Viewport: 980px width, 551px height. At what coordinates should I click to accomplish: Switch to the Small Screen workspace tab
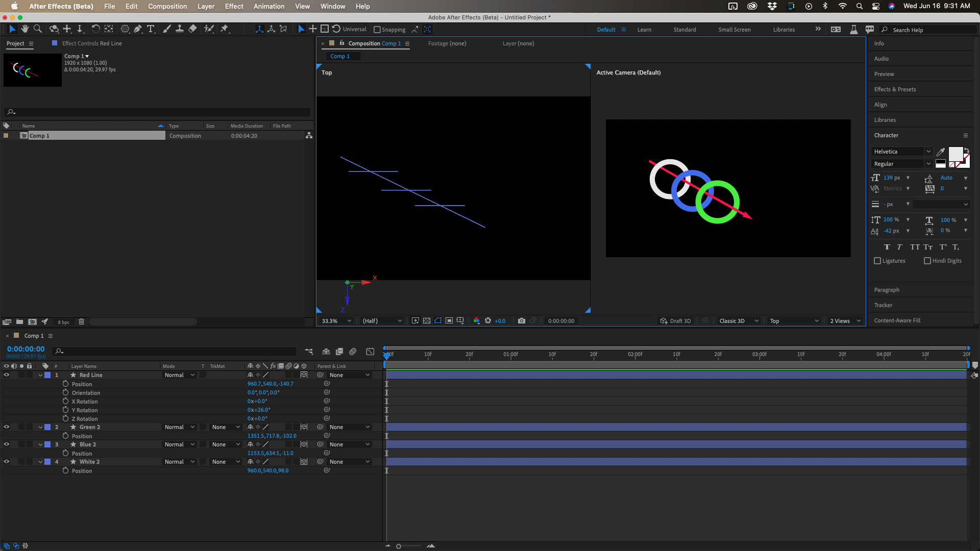coord(734,30)
